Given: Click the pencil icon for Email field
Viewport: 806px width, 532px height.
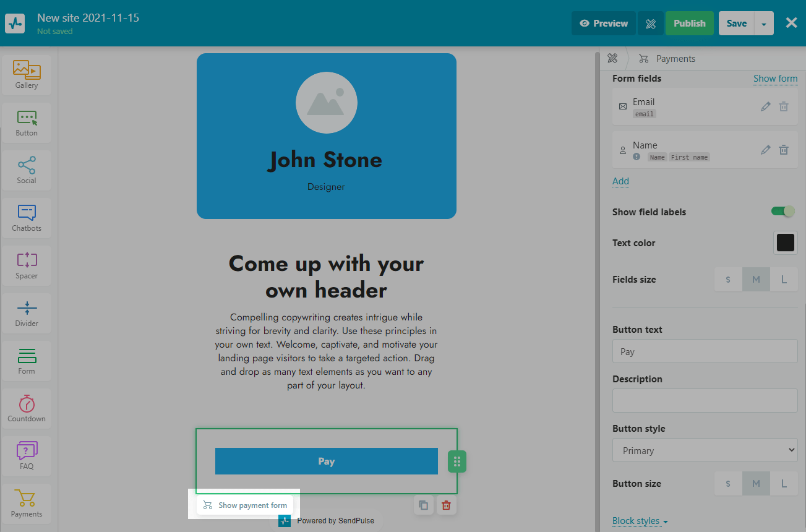Looking at the screenshot, I should (x=766, y=106).
